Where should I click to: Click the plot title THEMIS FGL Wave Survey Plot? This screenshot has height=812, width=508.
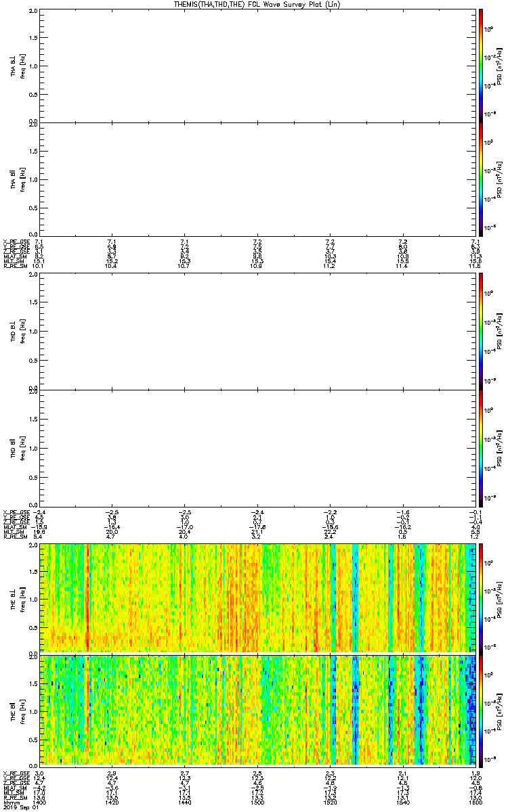pos(257,4)
